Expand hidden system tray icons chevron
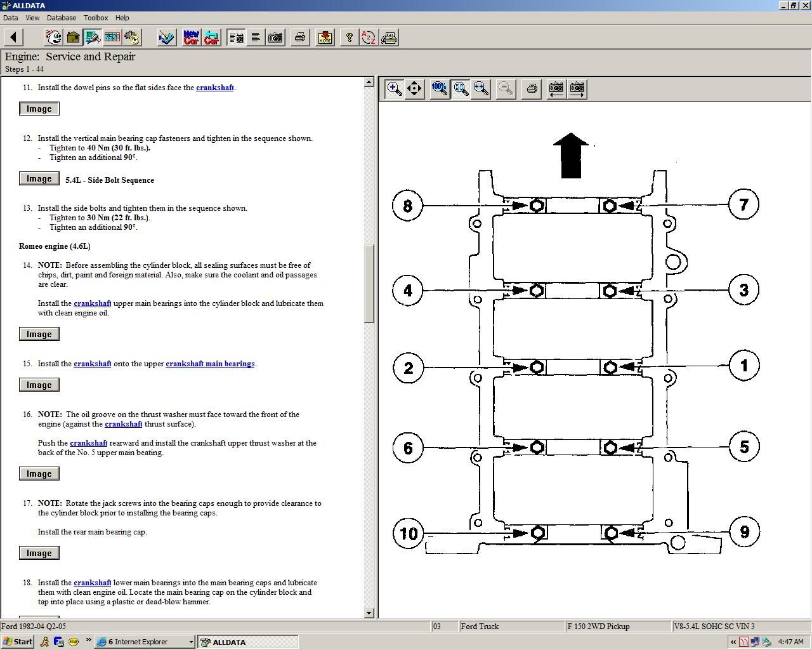The image size is (812, 650). 733,642
